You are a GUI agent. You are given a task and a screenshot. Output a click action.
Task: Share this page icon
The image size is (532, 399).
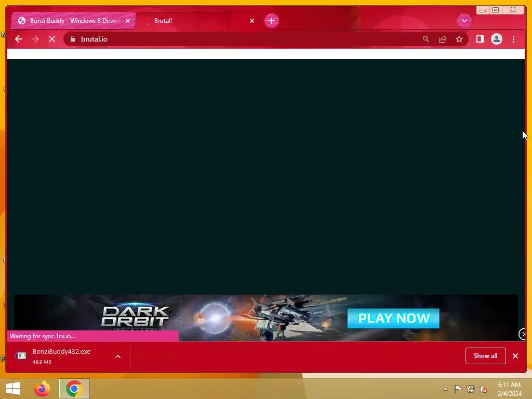(443, 39)
